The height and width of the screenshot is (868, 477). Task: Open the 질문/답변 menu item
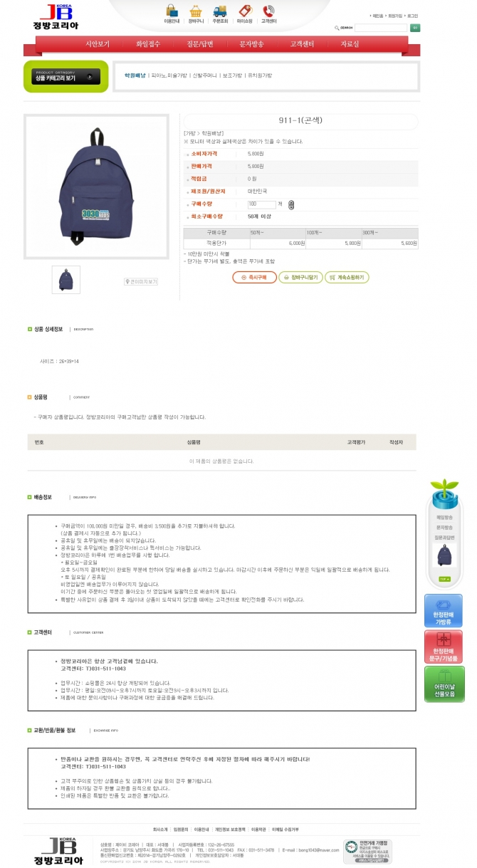tap(200, 44)
